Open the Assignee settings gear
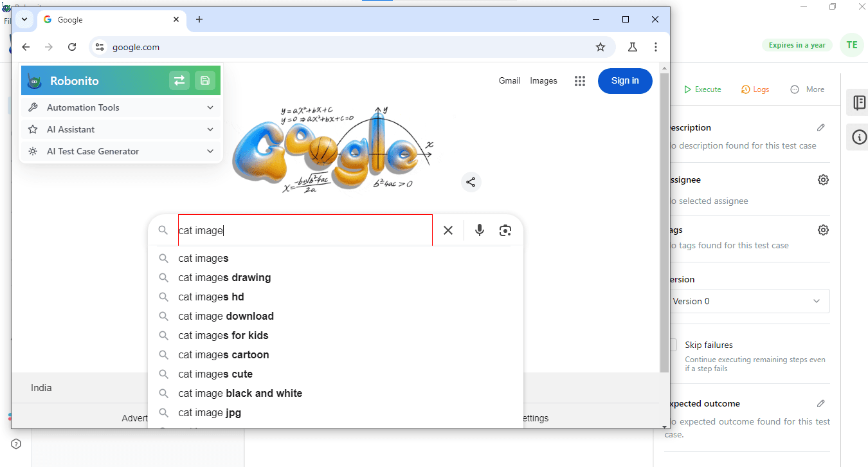This screenshot has width=868, height=467. pos(823,180)
